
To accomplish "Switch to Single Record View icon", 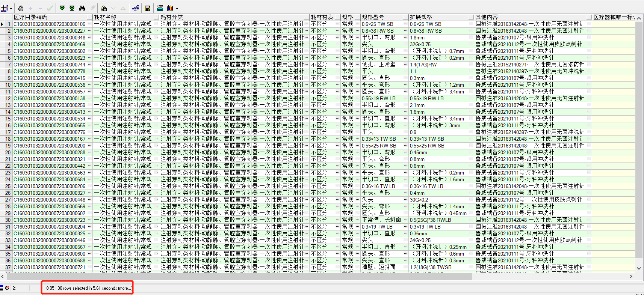I will click(x=104, y=8).
